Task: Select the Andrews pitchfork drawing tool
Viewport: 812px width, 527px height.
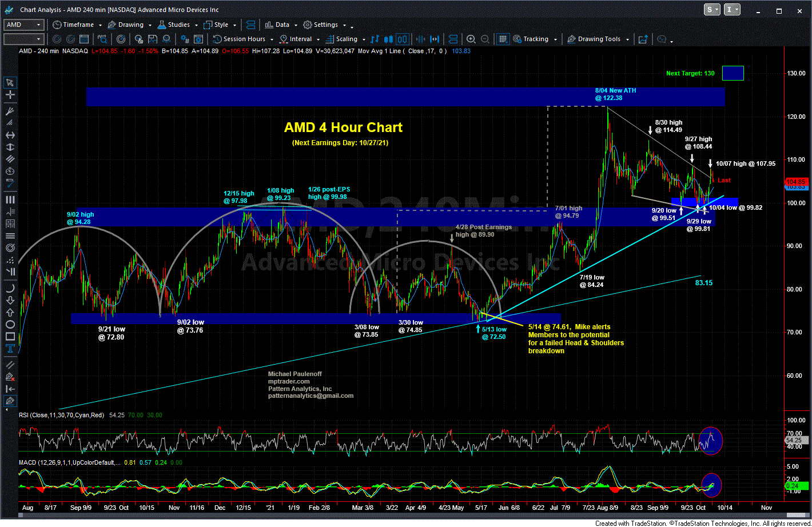Action: (x=10, y=111)
